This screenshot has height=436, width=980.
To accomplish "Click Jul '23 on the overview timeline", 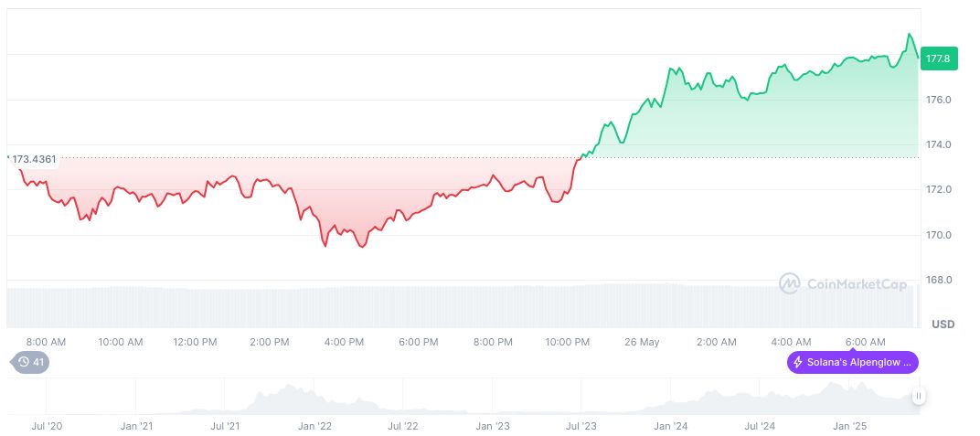I will pyautogui.click(x=581, y=426).
